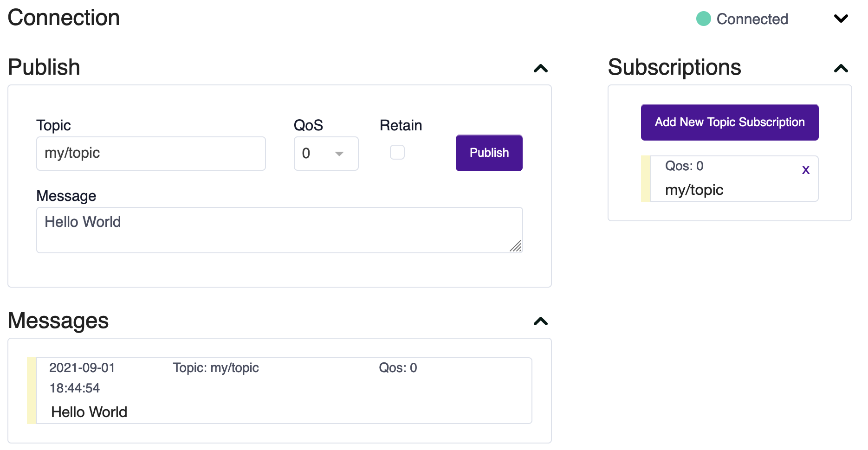Screen dimensions: 868x450
Task: Open the QoS dropdown
Action: [326, 154]
